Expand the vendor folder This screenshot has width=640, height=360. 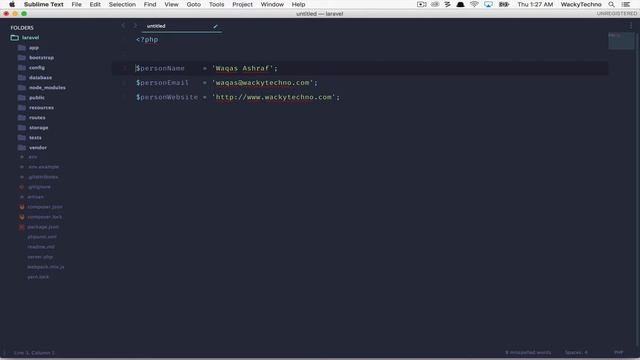[38, 148]
